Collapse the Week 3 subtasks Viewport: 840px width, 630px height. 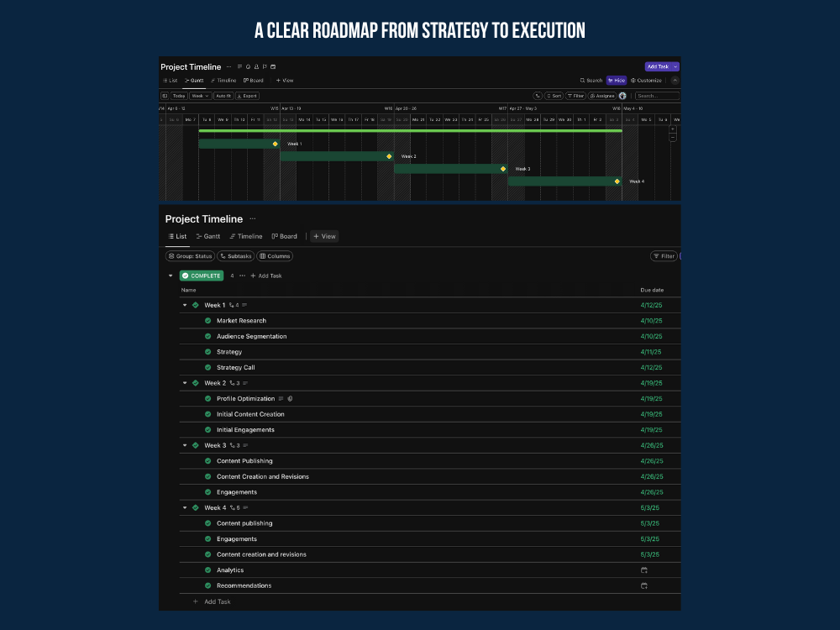click(185, 446)
